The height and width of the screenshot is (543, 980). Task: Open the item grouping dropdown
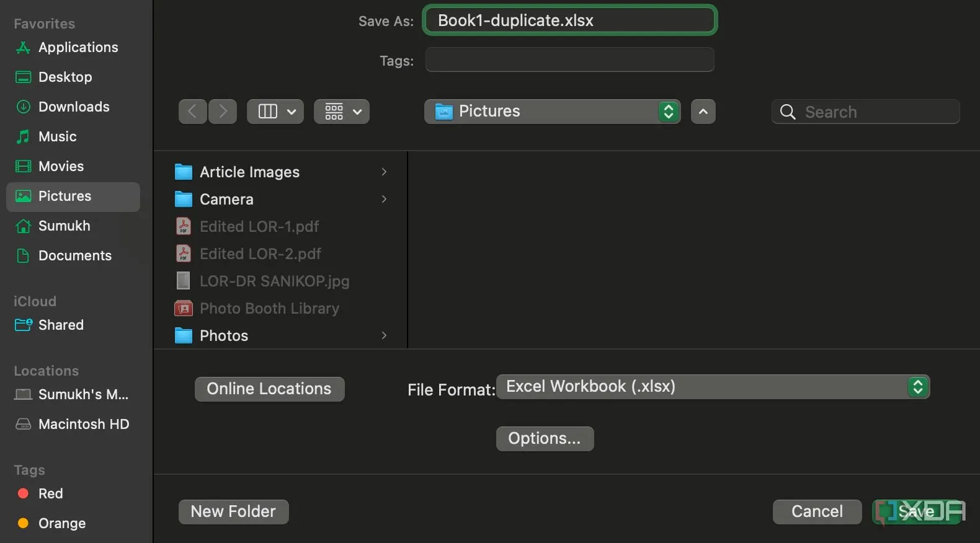(342, 112)
